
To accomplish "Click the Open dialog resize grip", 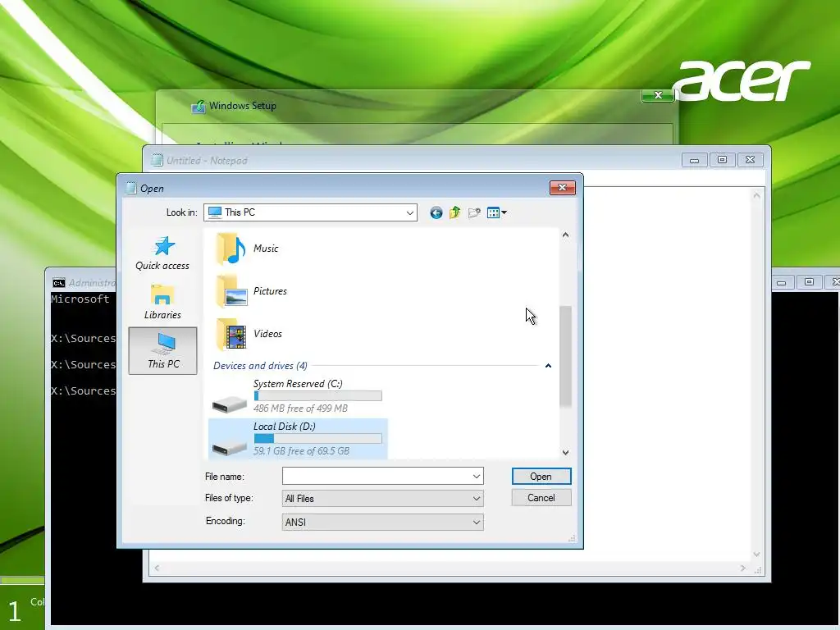I will point(572,538).
